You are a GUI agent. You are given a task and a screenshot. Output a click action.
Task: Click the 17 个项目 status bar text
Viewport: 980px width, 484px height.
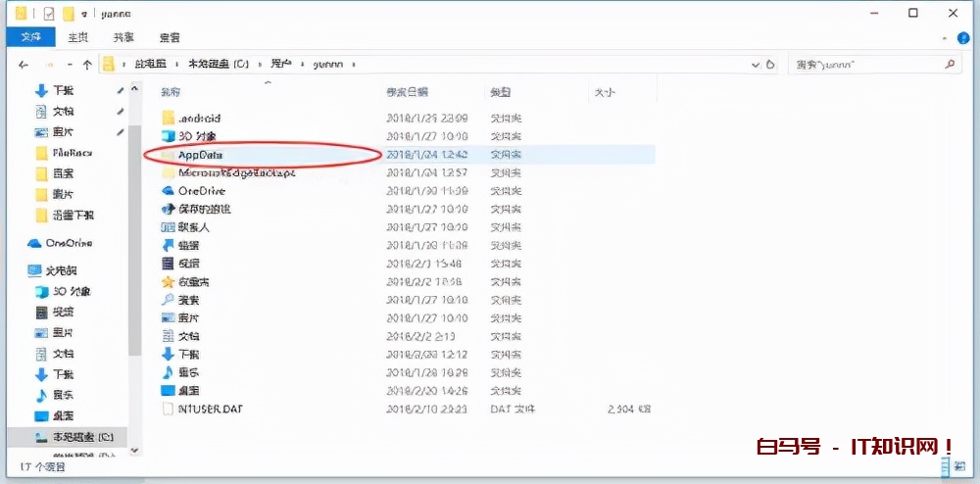[x=42, y=466]
